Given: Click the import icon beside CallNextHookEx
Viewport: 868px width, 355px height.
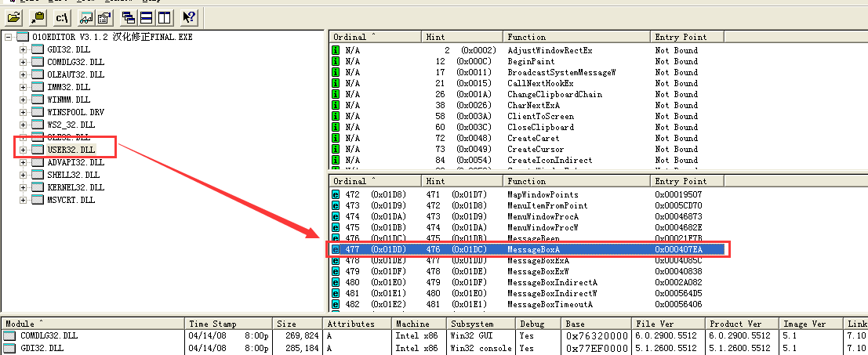Looking at the screenshot, I should coord(336,84).
